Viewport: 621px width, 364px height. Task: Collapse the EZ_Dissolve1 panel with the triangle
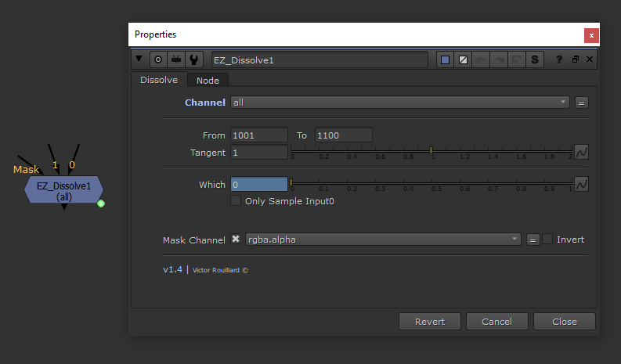pyautogui.click(x=139, y=59)
